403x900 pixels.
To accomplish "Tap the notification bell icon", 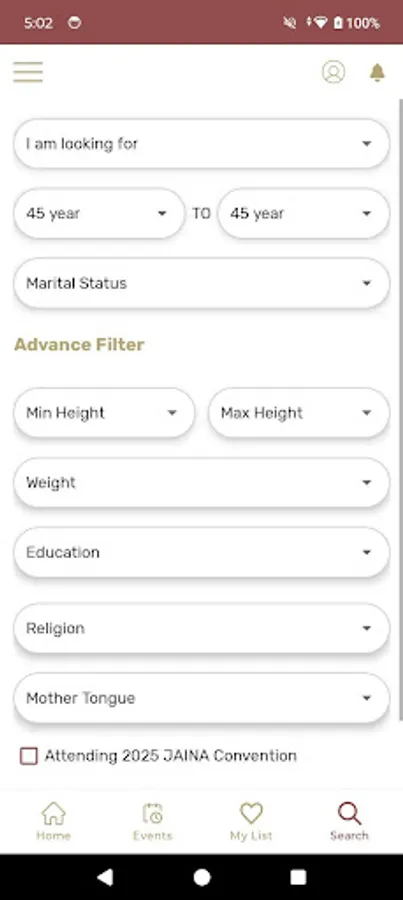I will [377, 73].
